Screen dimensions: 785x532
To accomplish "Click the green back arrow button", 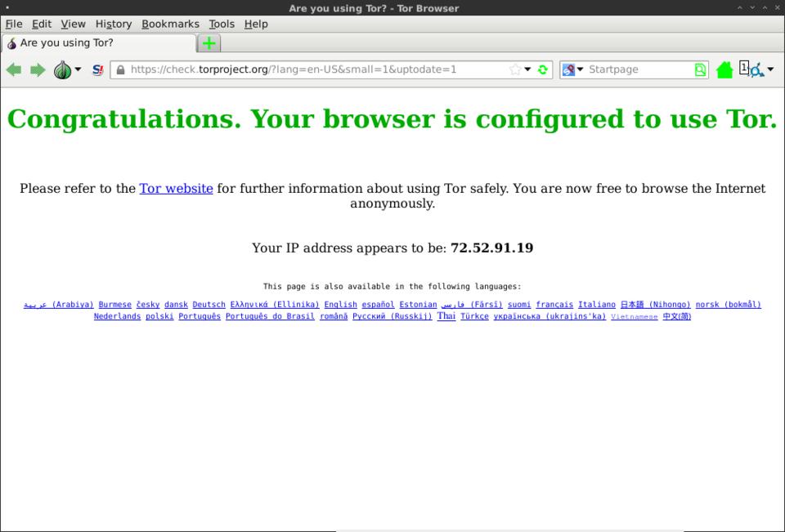I will [x=14, y=70].
